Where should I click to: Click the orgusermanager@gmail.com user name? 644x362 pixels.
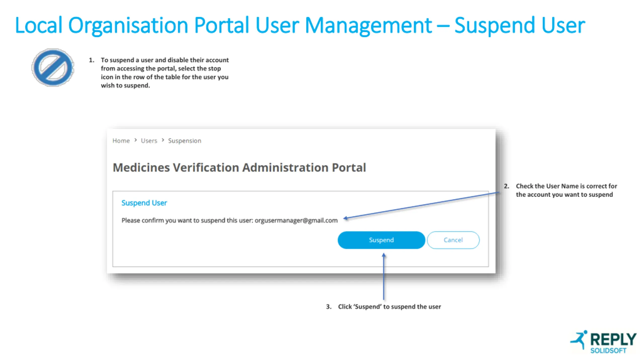[296, 220]
